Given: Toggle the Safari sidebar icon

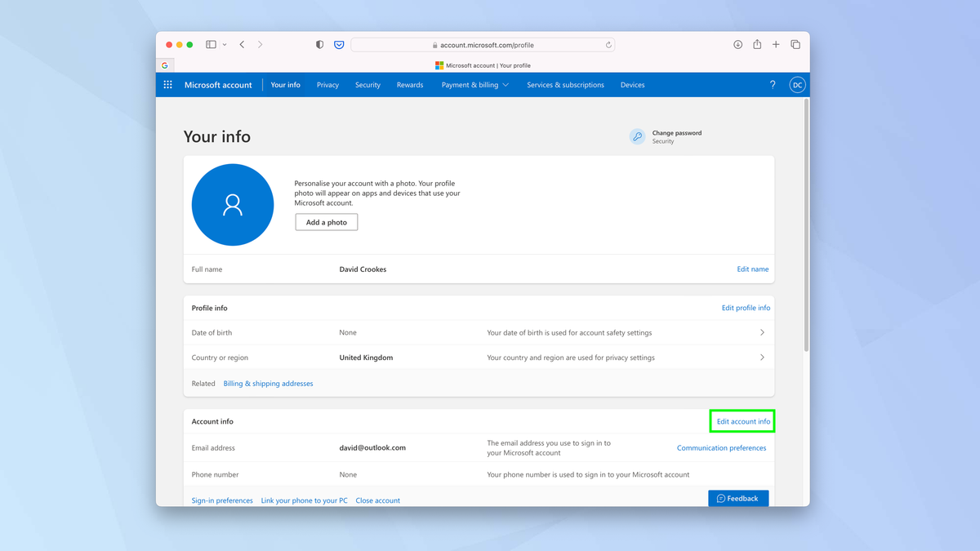Looking at the screenshot, I should click(210, 44).
